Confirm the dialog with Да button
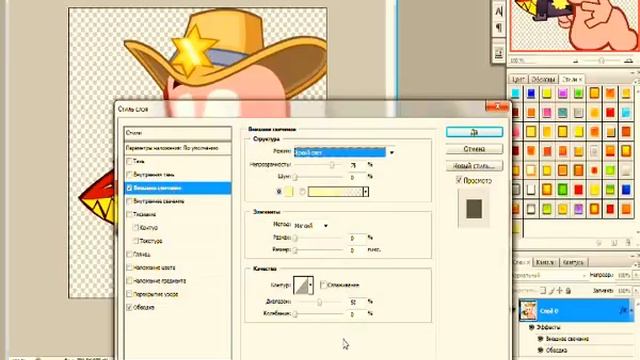Image resolution: width=640 pixels, height=360 pixels. (474, 132)
